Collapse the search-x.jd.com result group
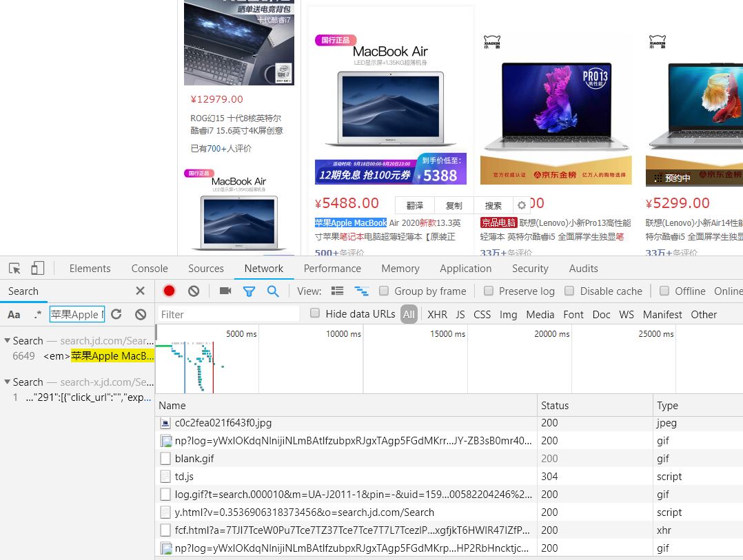This screenshot has height=560, width=743. pyautogui.click(x=7, y=382)
